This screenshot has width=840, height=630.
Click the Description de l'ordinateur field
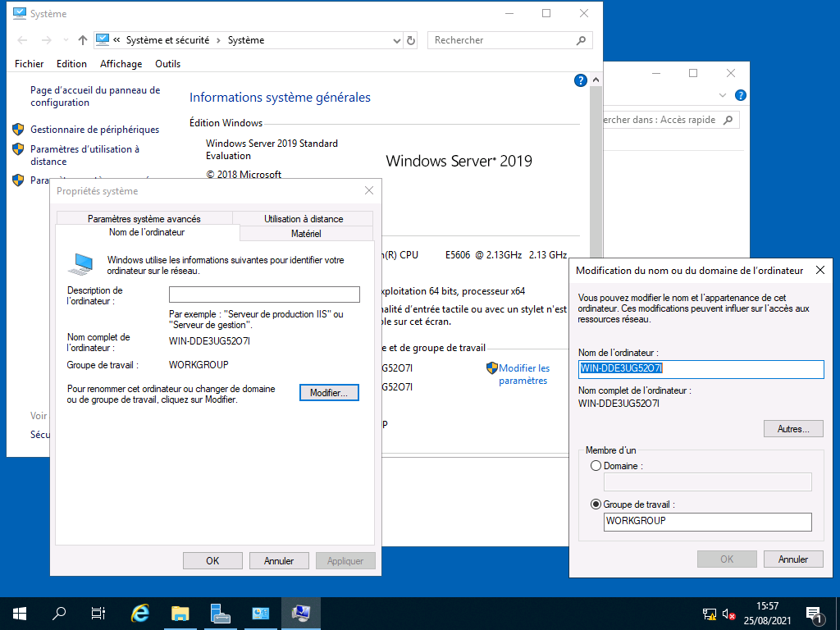point(264,294)
